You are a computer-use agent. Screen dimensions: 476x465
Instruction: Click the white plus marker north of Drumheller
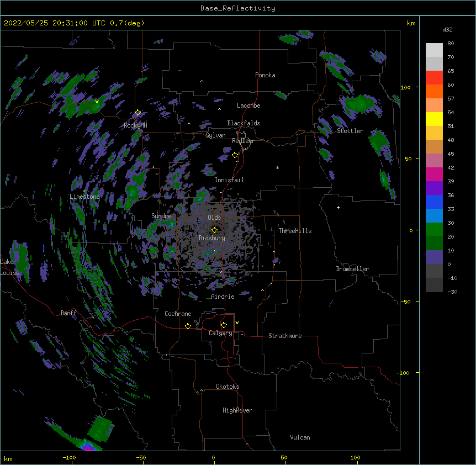[x=338, y=207]
